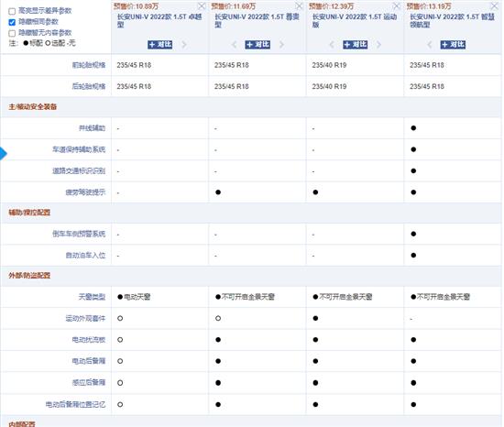Viewport: 504px width, 427px height.
Task: Select the 预售价:10.89万 price text
Action: 136,6
